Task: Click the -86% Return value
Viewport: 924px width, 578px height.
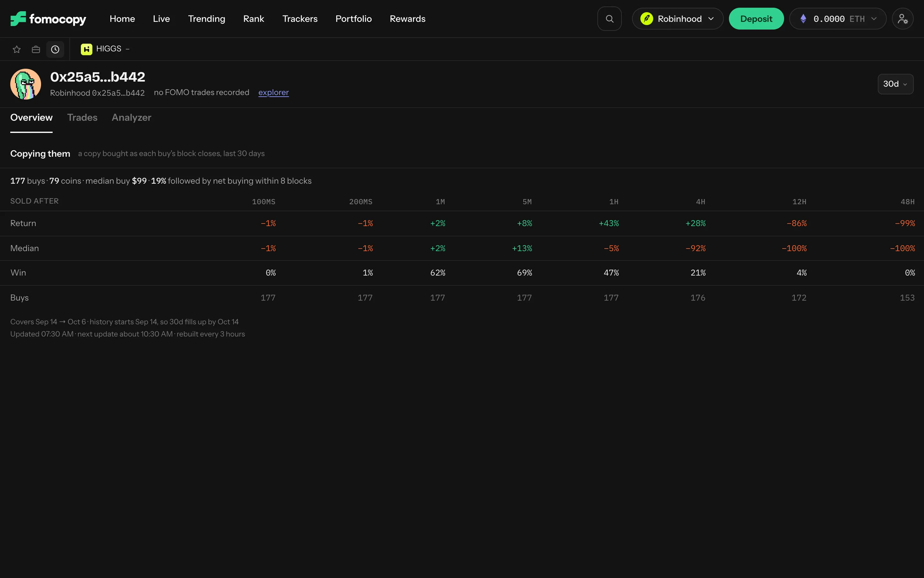Action: coord(797,223)
